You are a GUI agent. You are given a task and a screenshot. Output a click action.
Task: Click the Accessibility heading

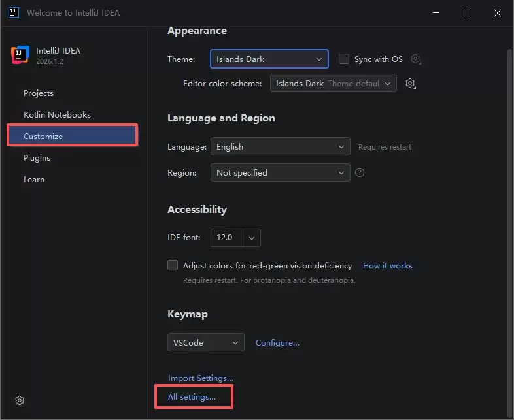pyautogui.click(x=197, y=210)
